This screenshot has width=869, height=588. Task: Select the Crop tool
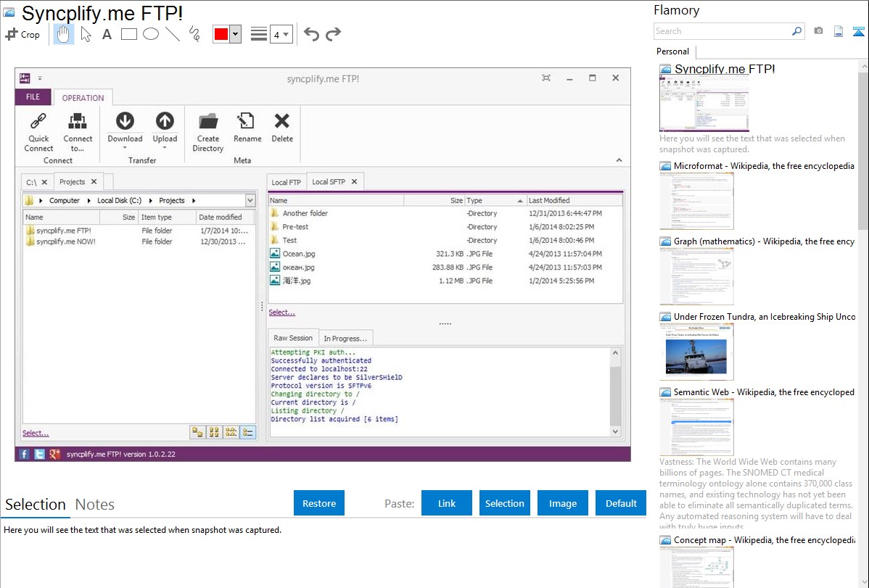click(x=22, y=34)
